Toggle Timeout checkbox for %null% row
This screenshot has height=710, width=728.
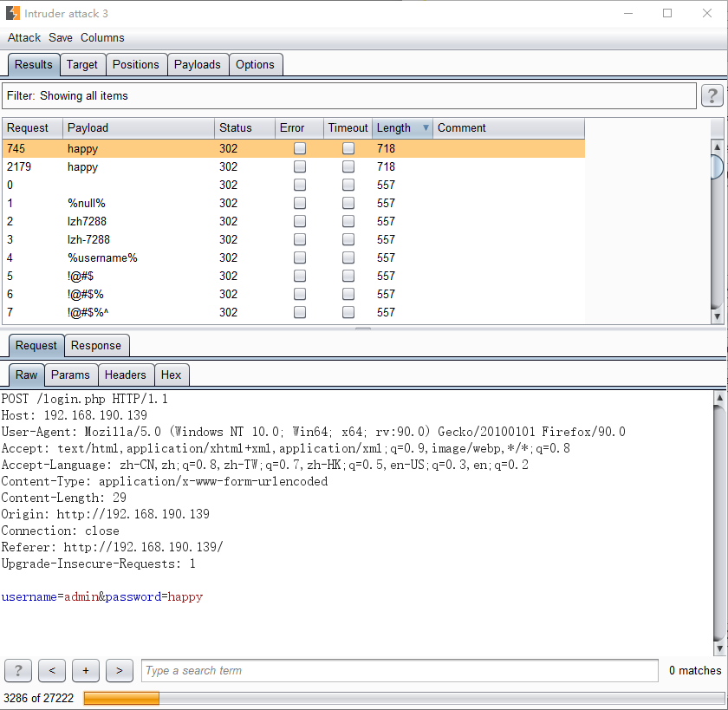348,203
